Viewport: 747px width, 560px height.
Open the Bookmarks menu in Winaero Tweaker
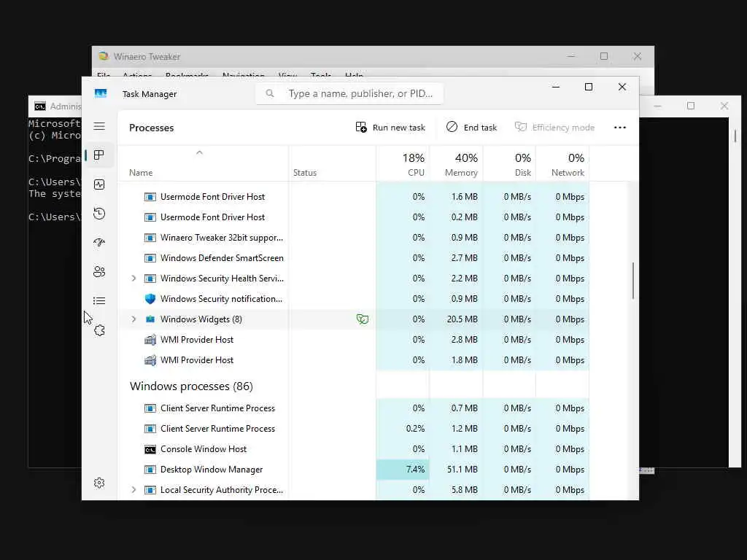tap(187, 75)
